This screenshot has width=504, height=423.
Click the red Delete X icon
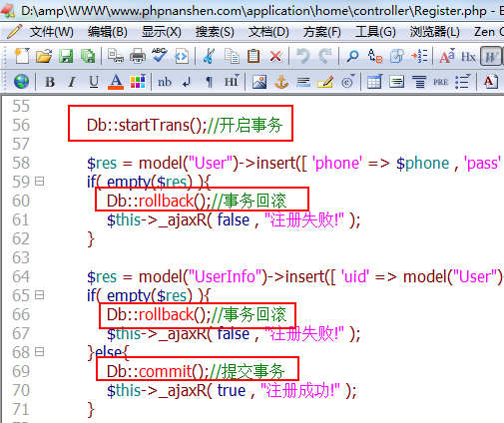pyautogui.click(x=275, y=56)
